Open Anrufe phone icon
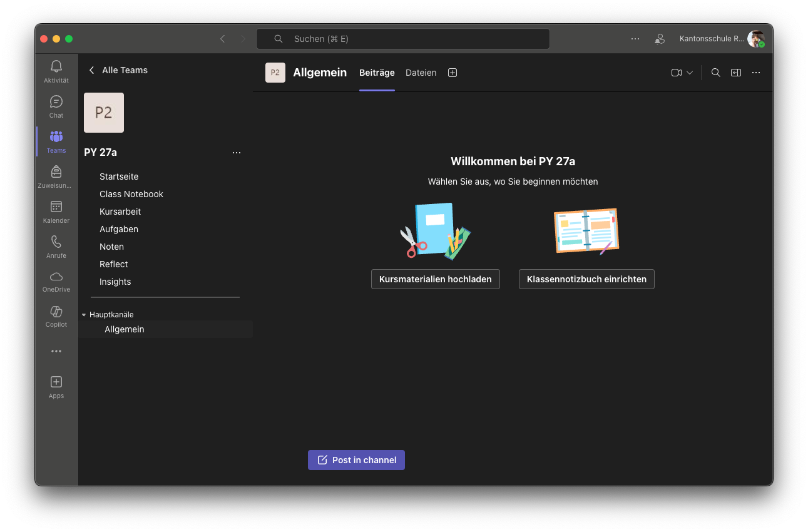 [x=56, y=242]
